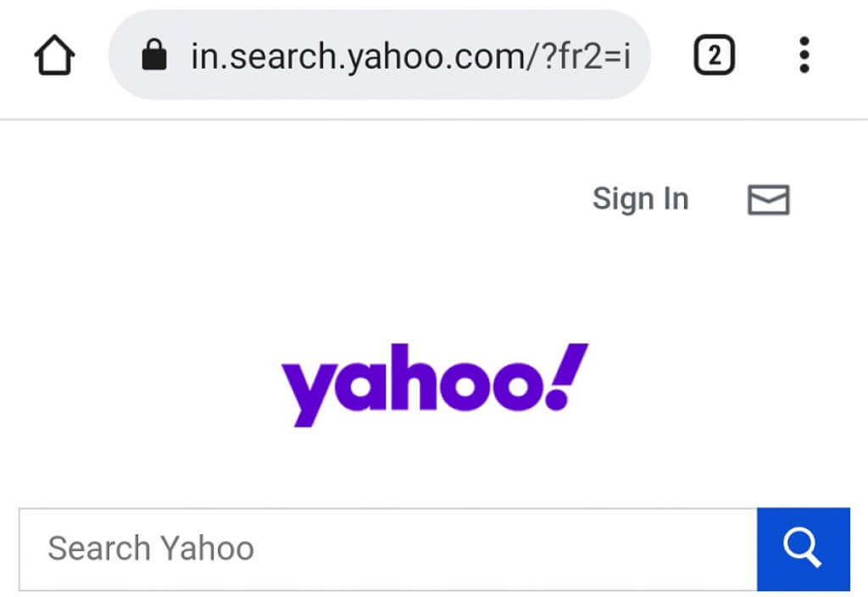The width and height of the screenshot is (868, 597).
Task: Click the purple Yahoo logo
Action: [x=434, y=383]
